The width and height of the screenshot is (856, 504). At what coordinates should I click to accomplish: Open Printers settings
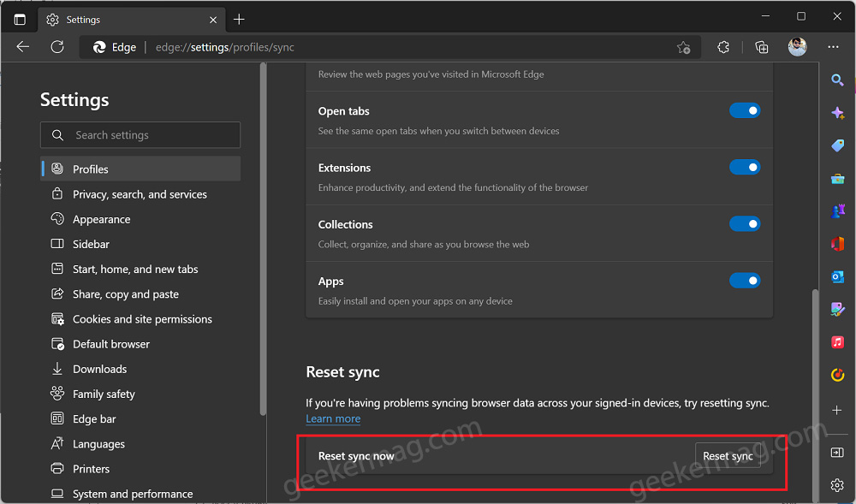(x=140, y=469)
